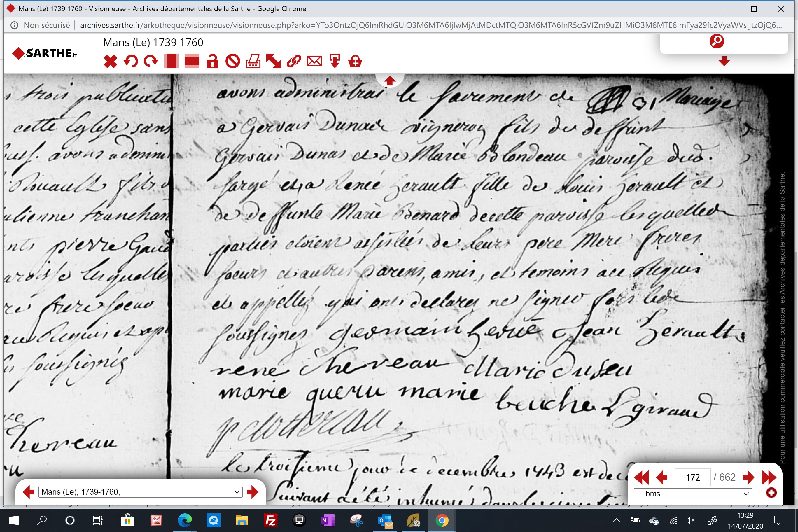This screenshot has width=798, height=532.
Task: Collapse the toolbar with the red up arrow
Action: (389, 80)
